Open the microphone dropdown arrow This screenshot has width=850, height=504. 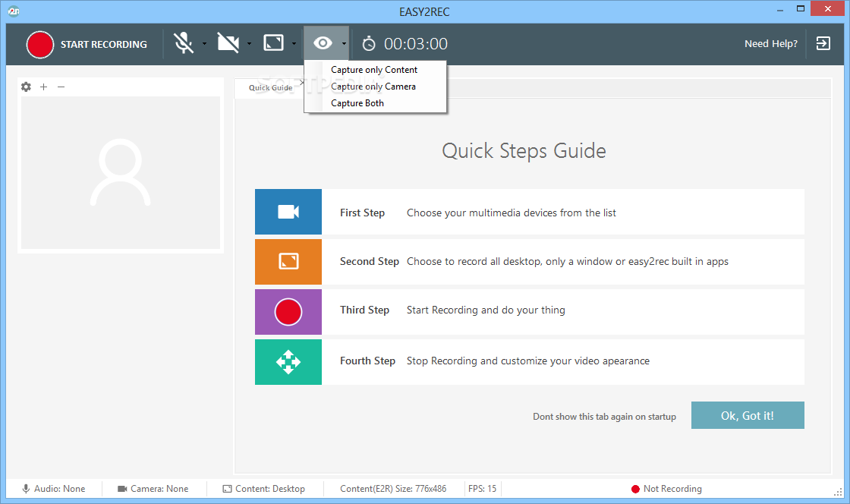(x=204, y=43)
